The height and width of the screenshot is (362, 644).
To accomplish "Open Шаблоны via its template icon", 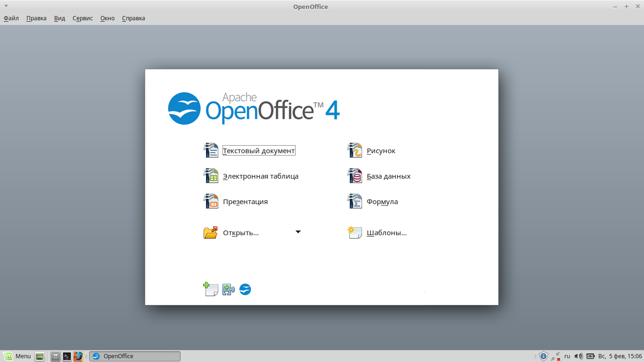I will tap(355, 231).
